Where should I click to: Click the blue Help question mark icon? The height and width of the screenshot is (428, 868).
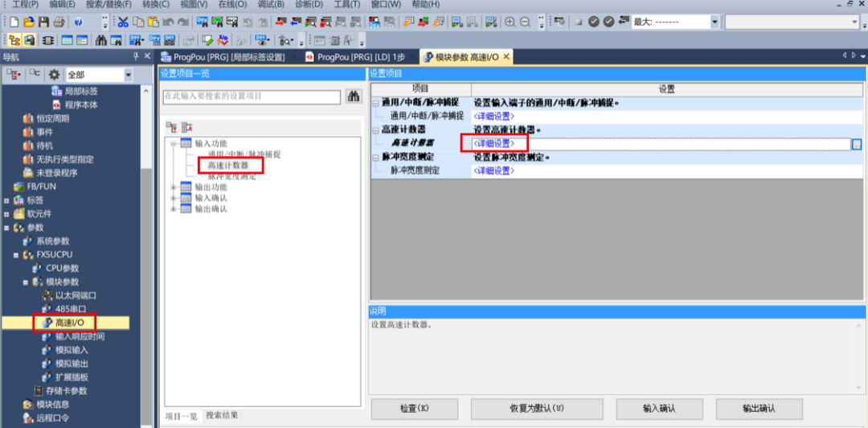click(x=79, y=22)
